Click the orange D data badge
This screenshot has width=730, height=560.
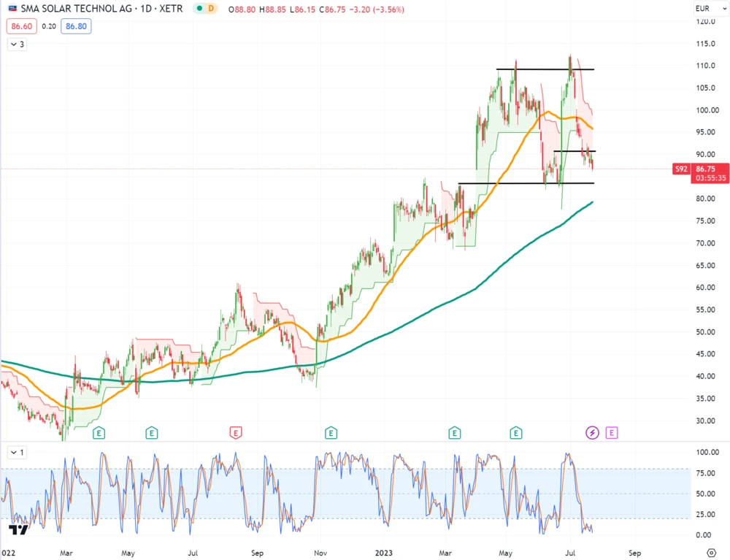[x=210, y=9]
